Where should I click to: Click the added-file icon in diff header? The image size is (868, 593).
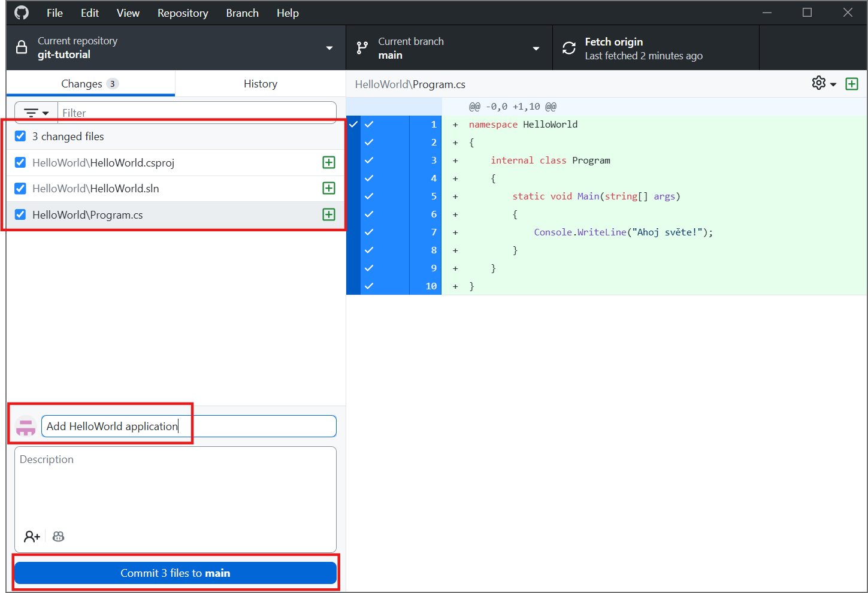(x=851, y=84)
